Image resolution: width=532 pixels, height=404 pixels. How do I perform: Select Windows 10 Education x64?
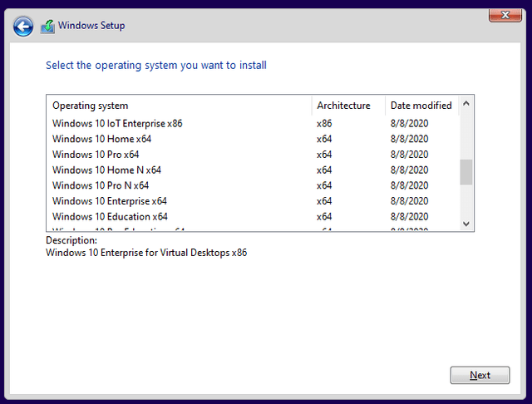click(253, 217)
